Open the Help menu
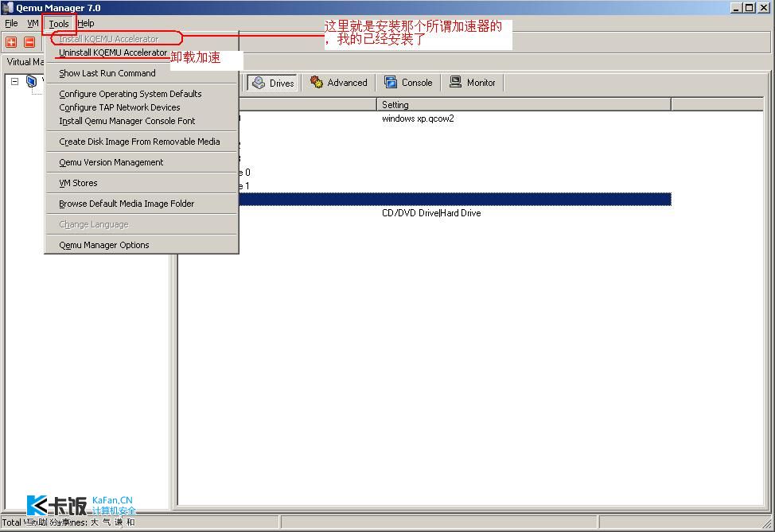The width and height of the screenshot is (775, 532). [x=85, y=23]
